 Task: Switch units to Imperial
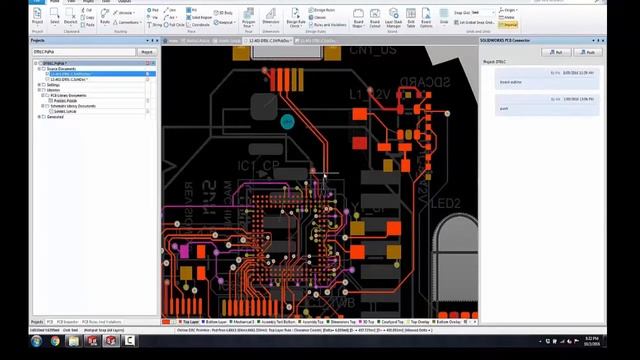click(508, 25)
